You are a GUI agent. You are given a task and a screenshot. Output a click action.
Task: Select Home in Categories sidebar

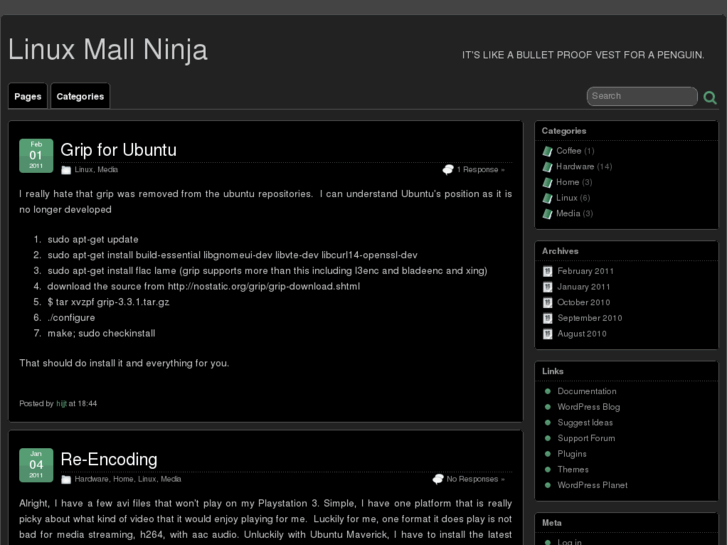pyautogui.click(x=568, y=182)
